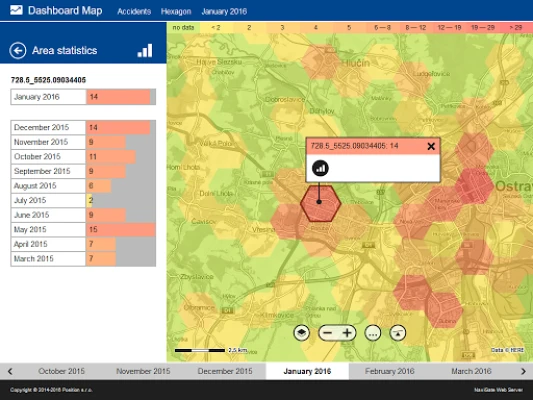The width and height of the screenshot is (533, 400).
Task: Select the July 2015 statistics row
Action: [x=83, y=201]
